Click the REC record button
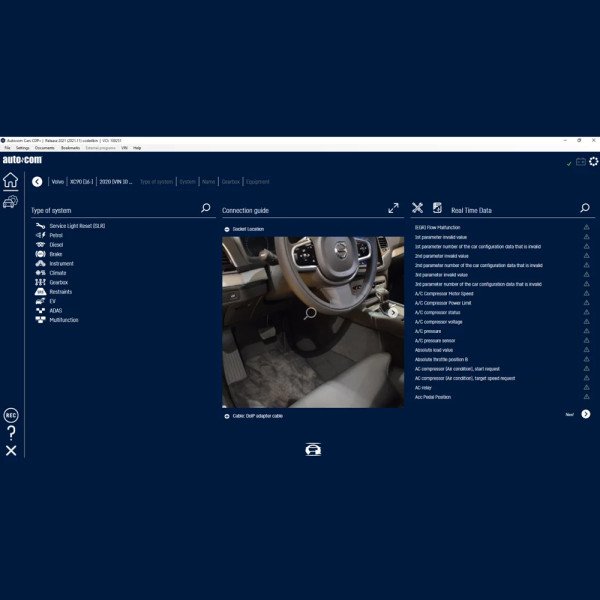 [11, 415]
